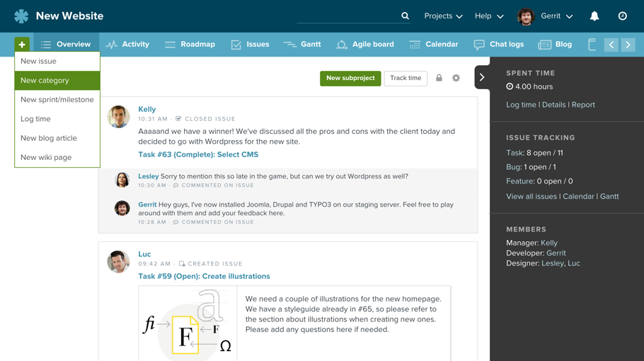Open the Projects dropdown
This screenshot has height=361, width=644.
click(443, 16)
